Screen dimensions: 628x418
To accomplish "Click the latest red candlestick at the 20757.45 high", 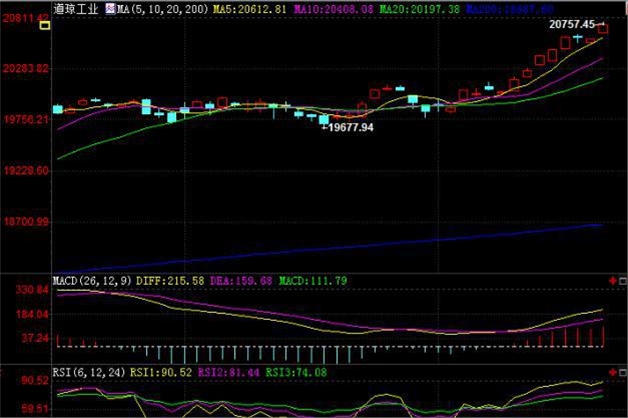I will pos(603,28).
